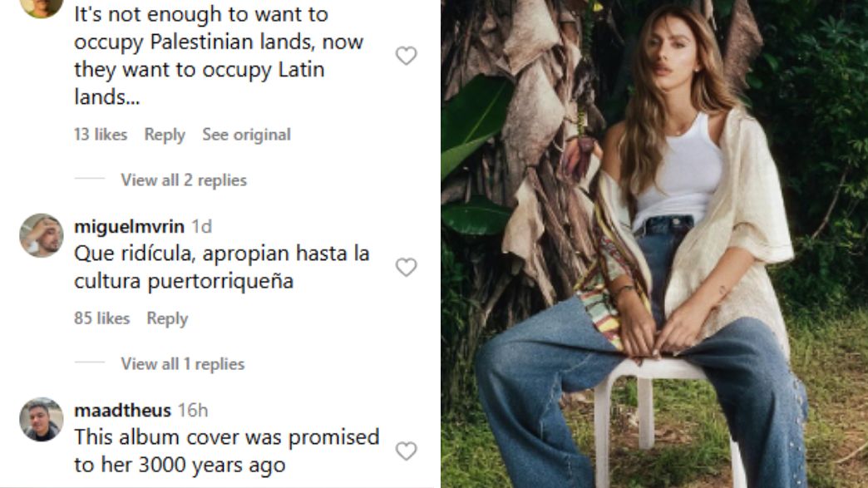
Task: View the 13 likes list
Action: (101, 135)
